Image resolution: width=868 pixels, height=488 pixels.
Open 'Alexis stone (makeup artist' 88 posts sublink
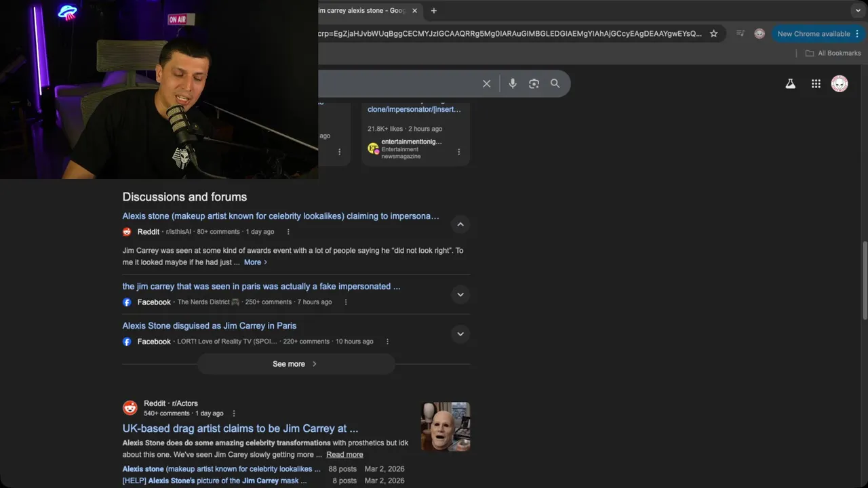coord(221,469)
